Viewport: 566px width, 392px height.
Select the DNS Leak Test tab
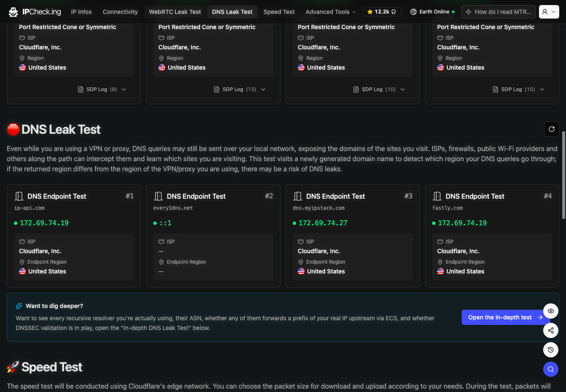click(232, 12)
